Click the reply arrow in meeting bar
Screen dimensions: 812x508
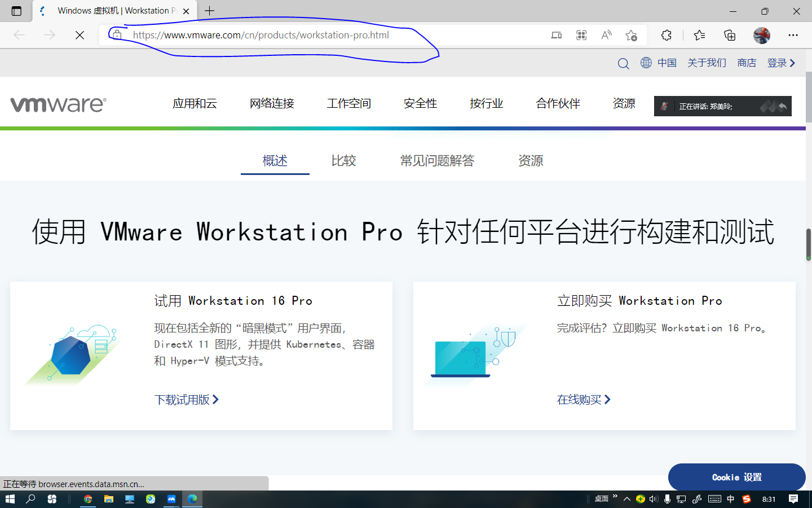tap(782, 106)
